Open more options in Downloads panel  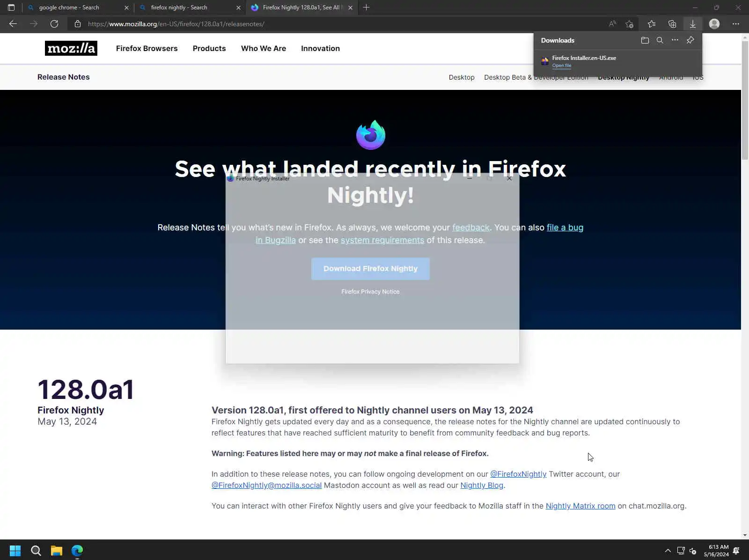pyautogui.click(x=675, y=40)
